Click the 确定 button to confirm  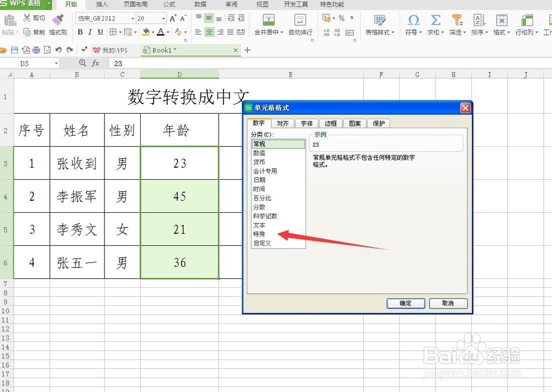tap(406, 303)
